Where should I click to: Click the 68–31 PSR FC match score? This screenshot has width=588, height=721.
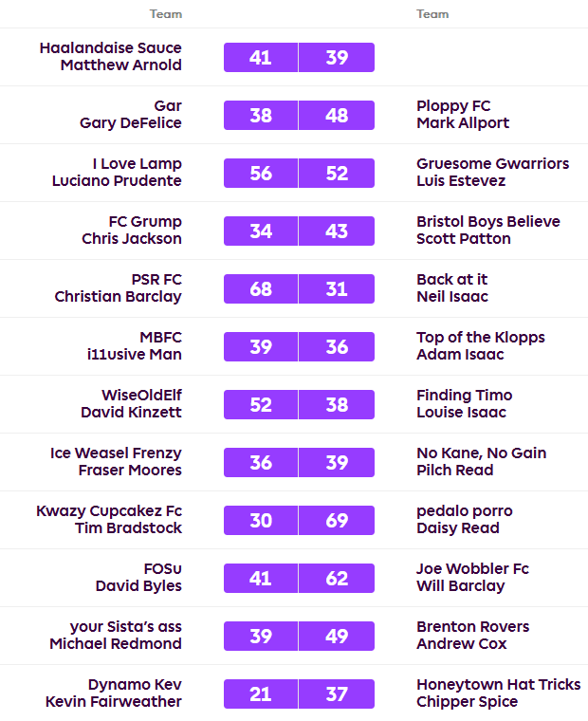pos(299,288)
